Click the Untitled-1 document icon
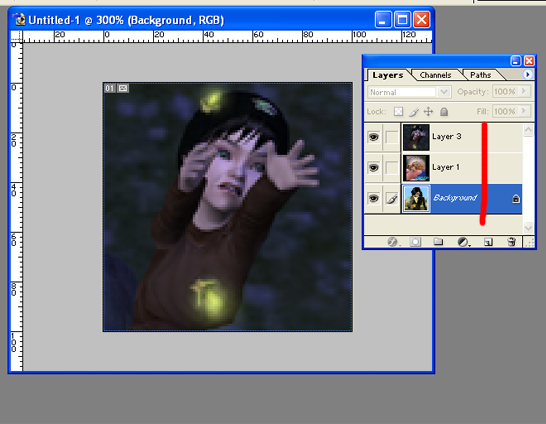This screenshot has height=424, width=546. [19, 20]
